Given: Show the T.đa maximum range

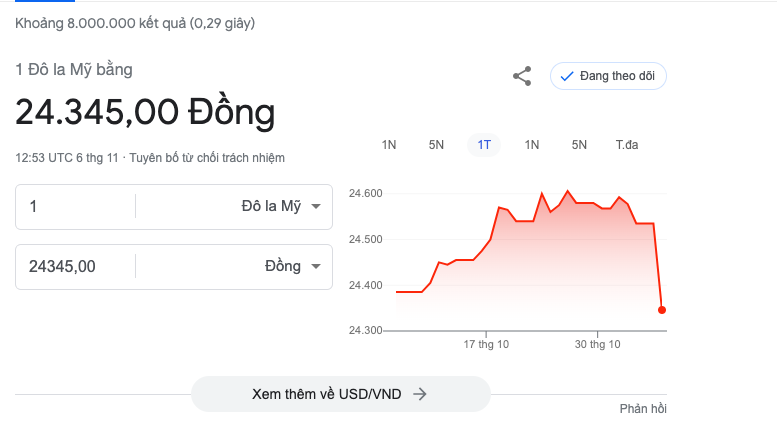Looking at the screenshot, I should (627, 145).
